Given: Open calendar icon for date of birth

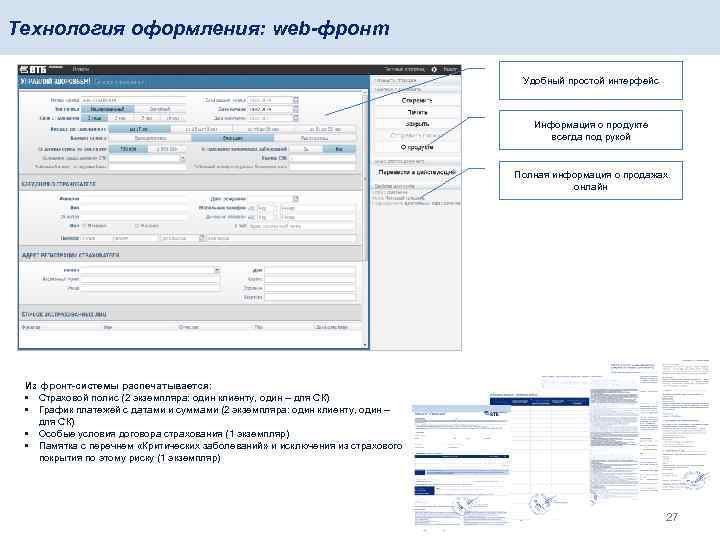Looking at the screenshot, I should click(x=296, y=198).
